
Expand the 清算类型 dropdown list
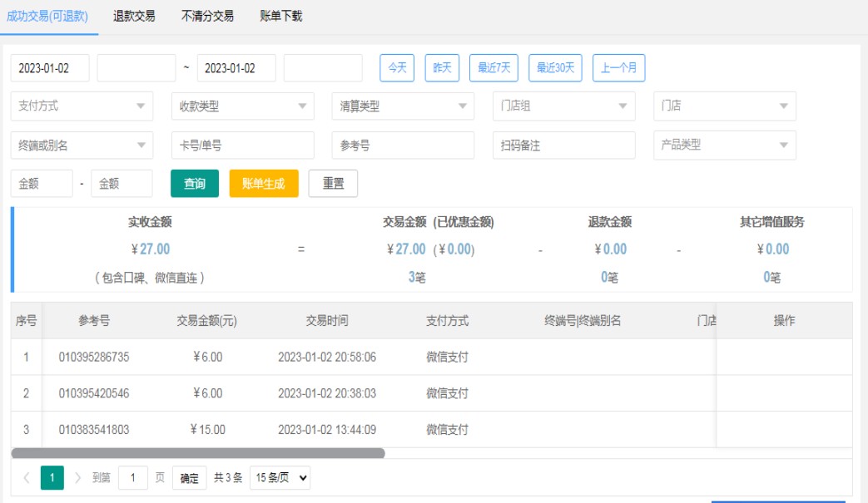403,106
